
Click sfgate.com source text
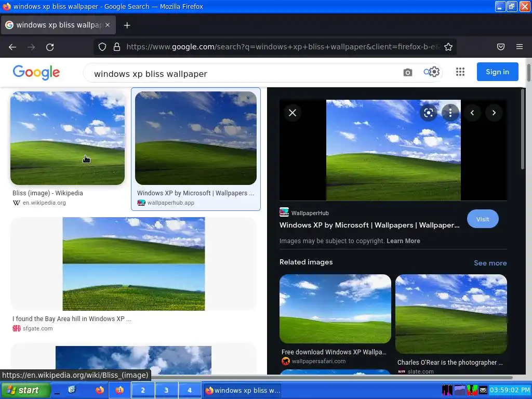[37, 328]
